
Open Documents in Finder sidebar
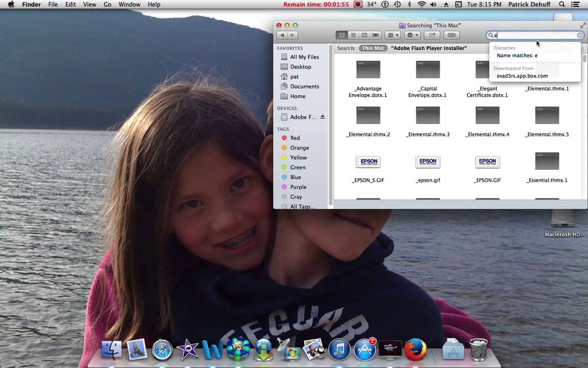coord(305,86)
